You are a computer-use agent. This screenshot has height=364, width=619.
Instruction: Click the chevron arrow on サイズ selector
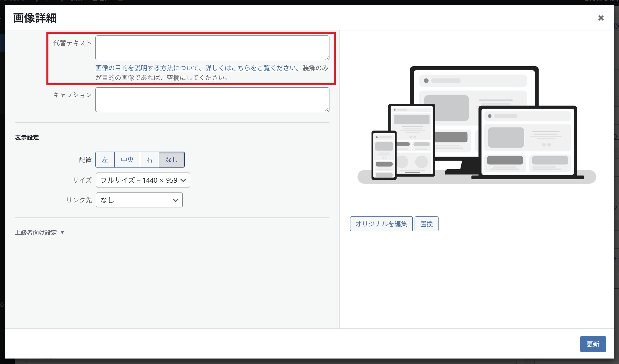tap(183, 180)
